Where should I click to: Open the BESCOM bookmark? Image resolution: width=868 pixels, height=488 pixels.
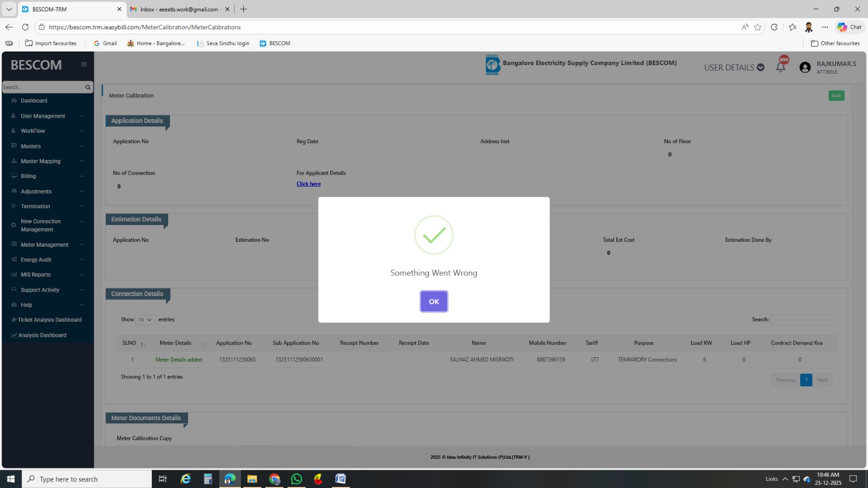pos(275,43)
